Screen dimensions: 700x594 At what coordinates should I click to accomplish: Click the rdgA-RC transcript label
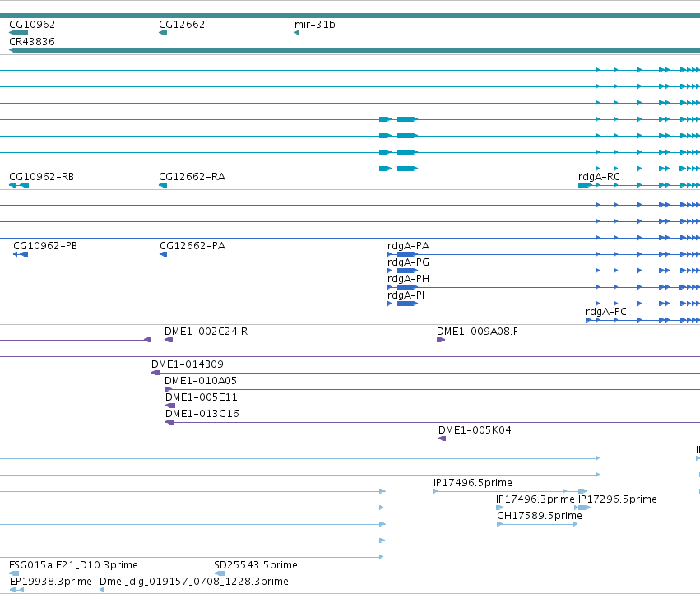click(x=599, y=177)
